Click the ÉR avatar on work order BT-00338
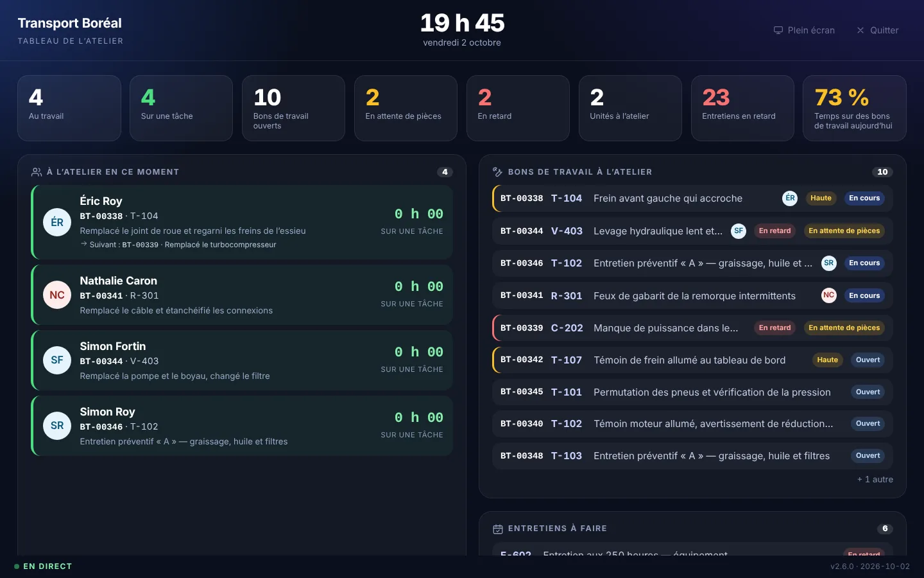924x578 pixels. point(790,198)
